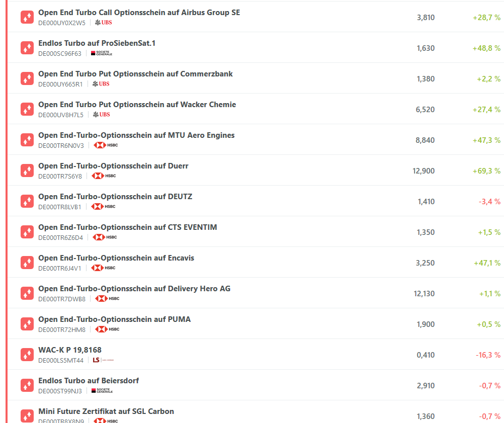Click the +69,3 % change value for Duerr
The height and width of the screenshot is (423, 504).
486,171
